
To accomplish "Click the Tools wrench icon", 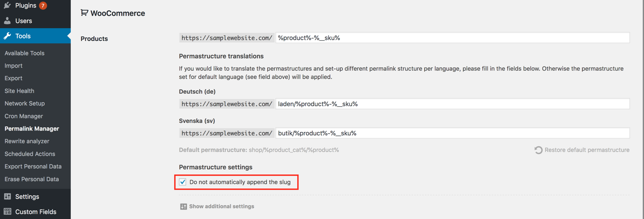I will pos(8,36).
